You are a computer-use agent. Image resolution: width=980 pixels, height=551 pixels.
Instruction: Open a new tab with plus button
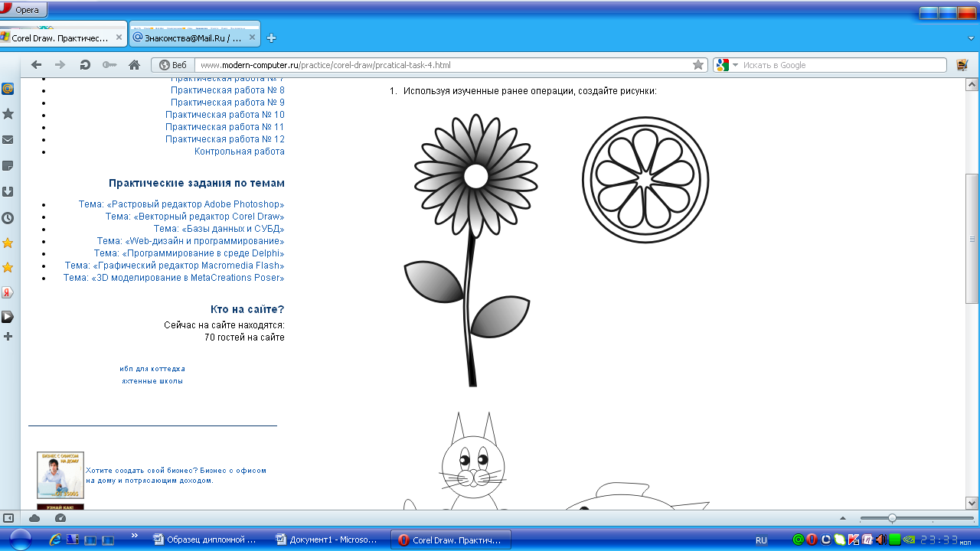[271, 37]
